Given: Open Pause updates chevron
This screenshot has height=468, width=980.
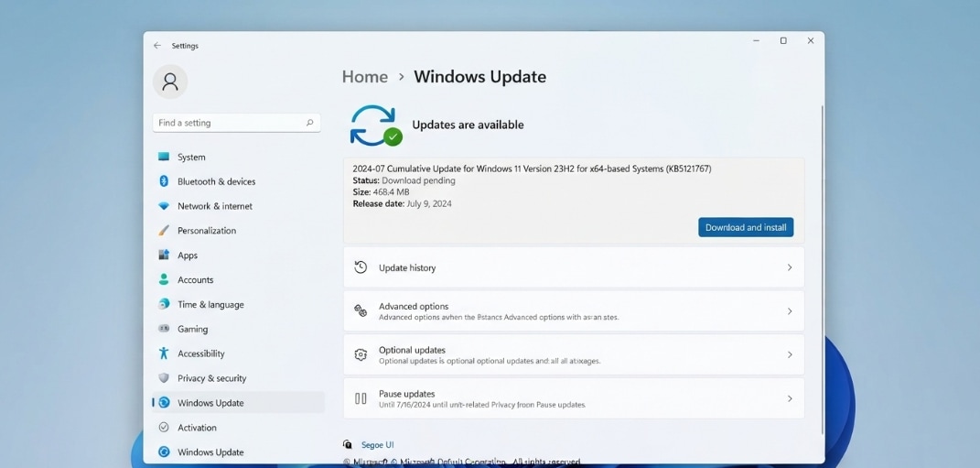Looking at the screenshot, I should [790, 397].
